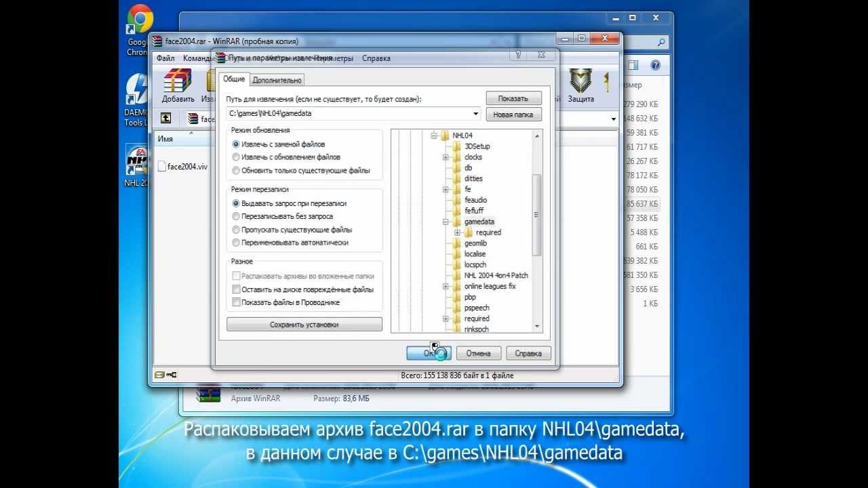Expand the required subfolder under gamedata

click(x=458, y=232)
